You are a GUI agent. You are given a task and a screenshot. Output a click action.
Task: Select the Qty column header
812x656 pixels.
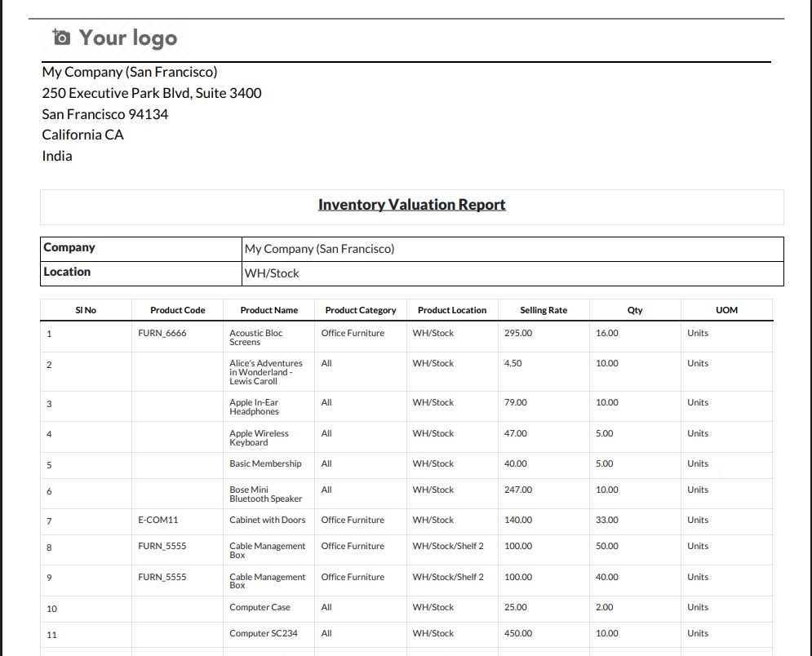pos(635,310)
